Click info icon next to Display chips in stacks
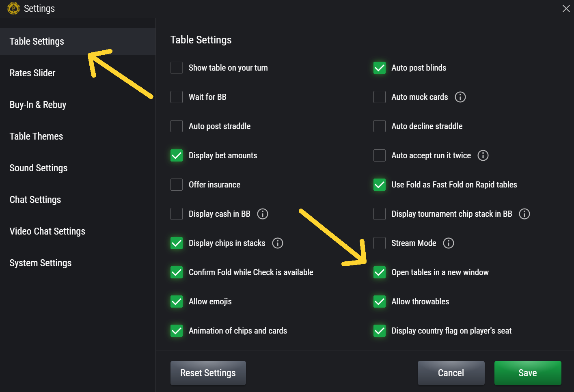This screenshot has height=392, width=574. point(278,243)
